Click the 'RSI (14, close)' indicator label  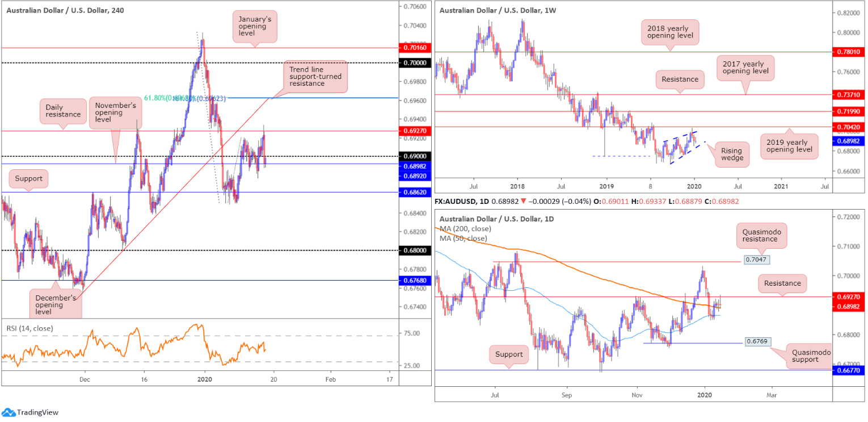point(30,328)
